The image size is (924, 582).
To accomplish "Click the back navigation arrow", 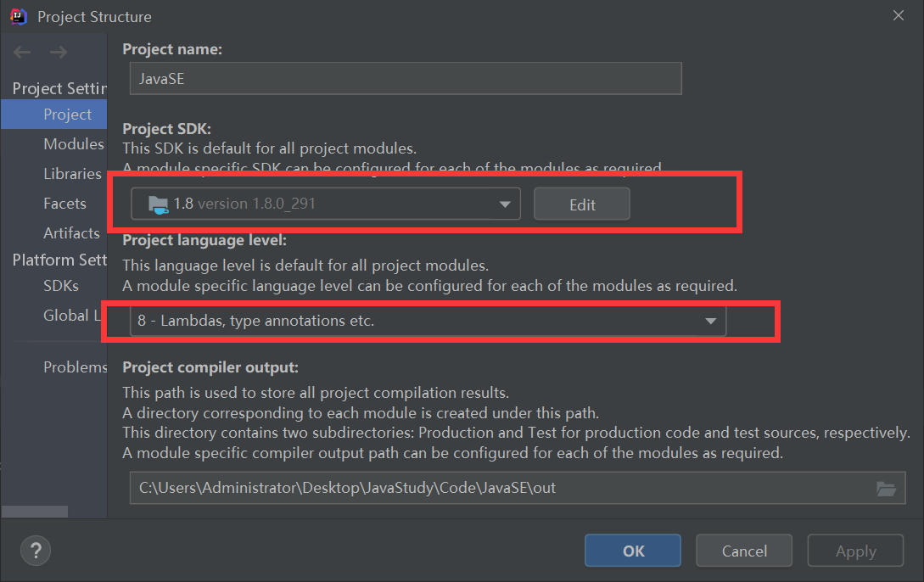I will pyautogui.click(x=22, y=53).
